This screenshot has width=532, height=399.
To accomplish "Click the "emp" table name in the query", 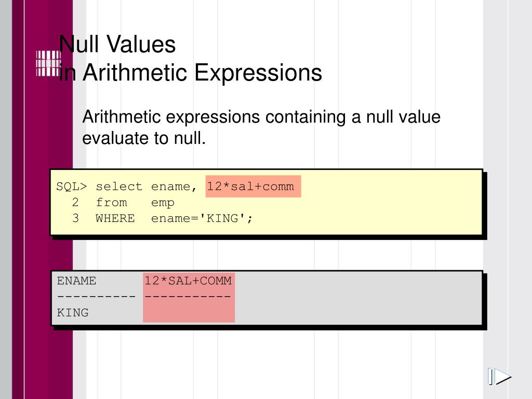I will click(x=163, y=203).
